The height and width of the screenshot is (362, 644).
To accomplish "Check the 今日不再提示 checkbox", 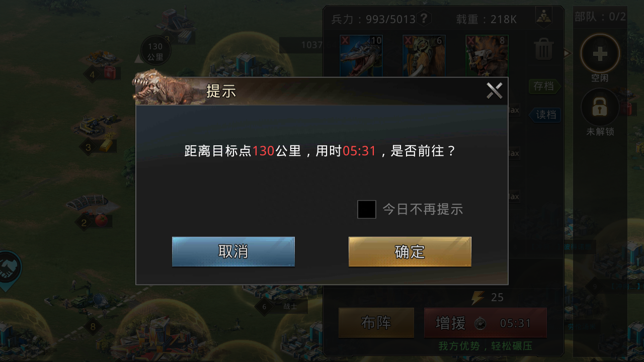I will (367, 209).
